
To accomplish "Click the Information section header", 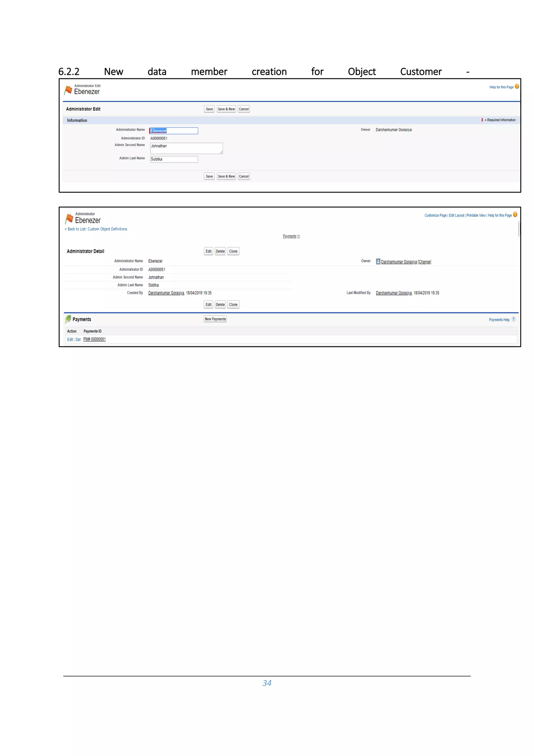I will point(291,120).
